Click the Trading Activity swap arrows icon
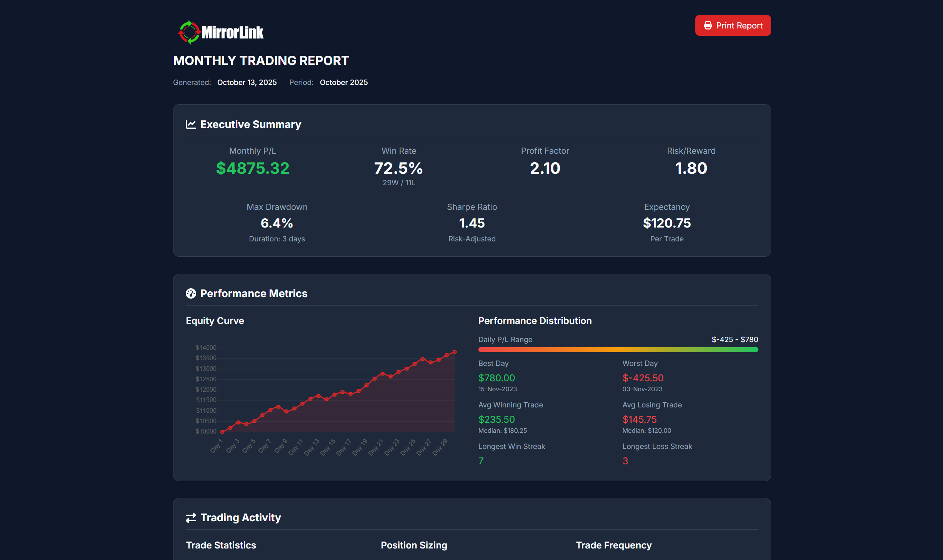 click(191, 517)
